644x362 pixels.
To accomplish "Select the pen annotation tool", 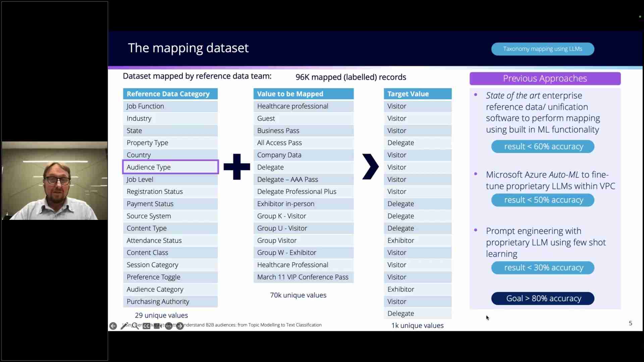I will (x=124, y=326).
